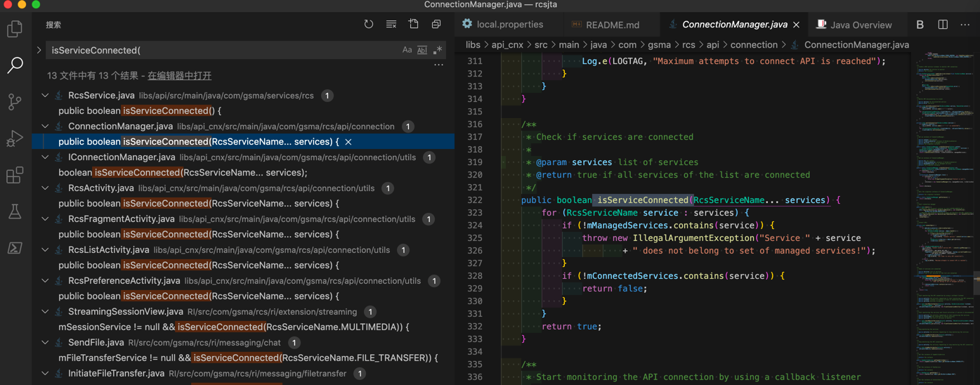Click ConnectionManager.java in the breadcrumb
Image resolution: width=980 pixels, height=385 pixels.
pos(856,45)
